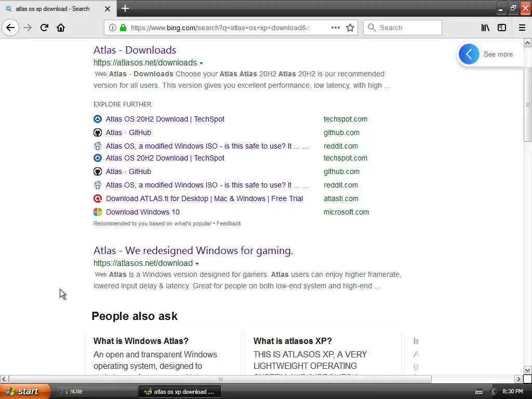Image resolution: width=532 pixels, height=399 pixels.
Task: Click the scroll up arrow on vertical scrollbar
Action: click(x=527, y=43)
